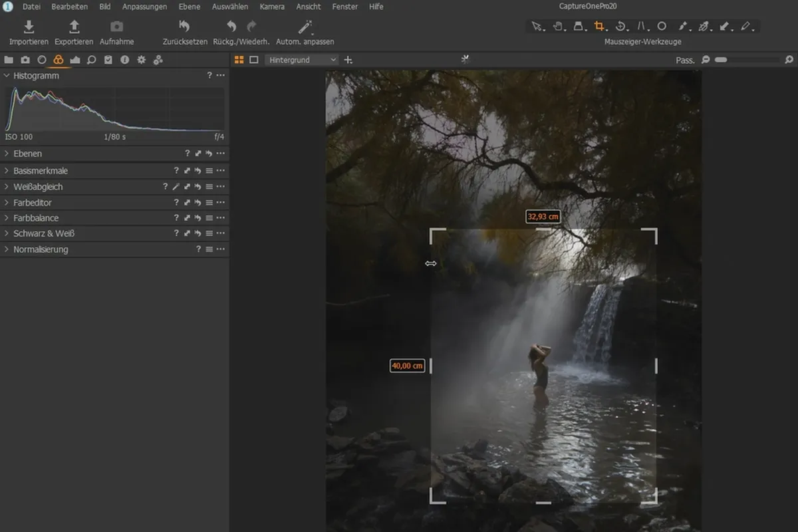Open the Bearbeiten menu
The image size is (798, 532).
coord(70,7)
